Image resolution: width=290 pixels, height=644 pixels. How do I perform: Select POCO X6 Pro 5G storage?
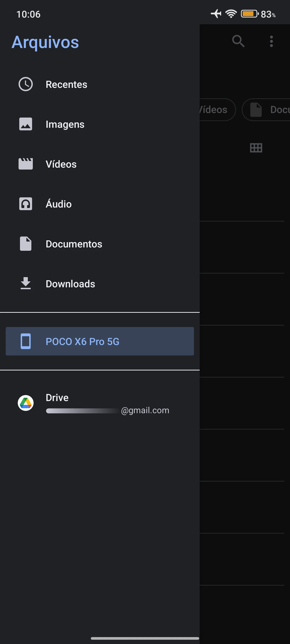pyautogui.click(x=100, y=341)
